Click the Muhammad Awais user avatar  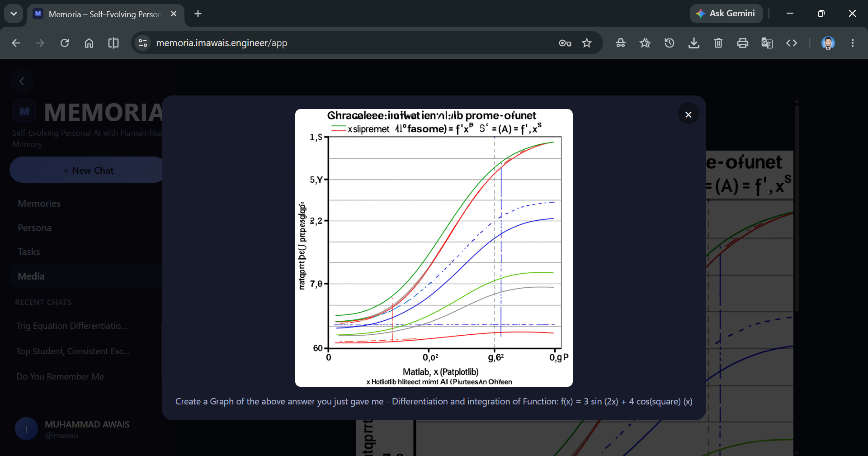tap(26, 429)
